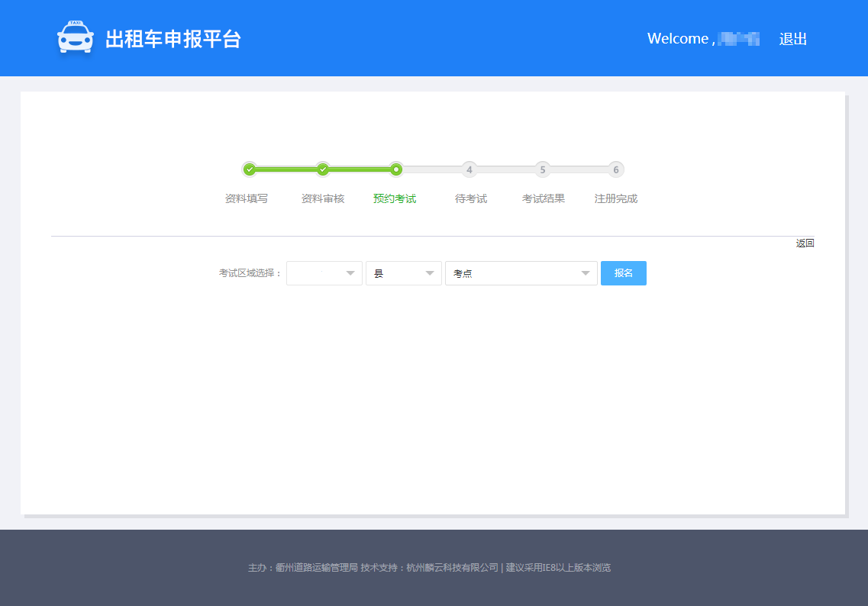The width and height of the screenshot is (868, 606).
Task: Click the green checkmark circle above 资料审核
Action: pos(323,169)
